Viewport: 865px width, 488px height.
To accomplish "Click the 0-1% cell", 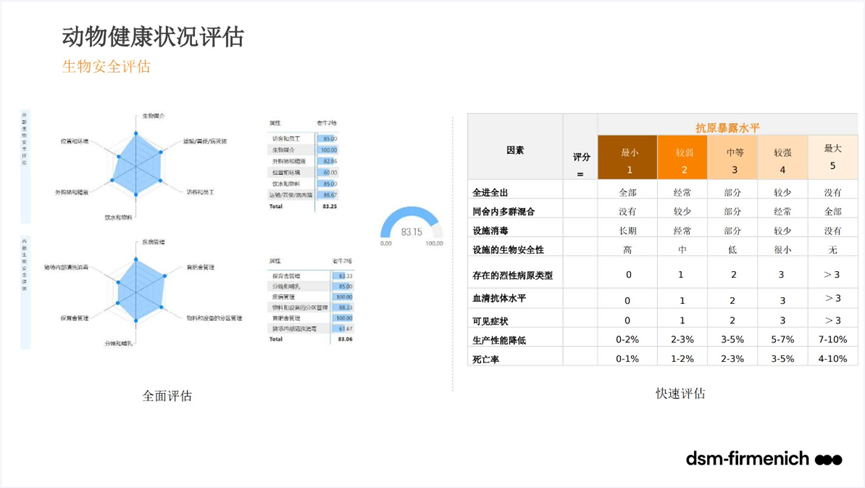I will (628, 359).
